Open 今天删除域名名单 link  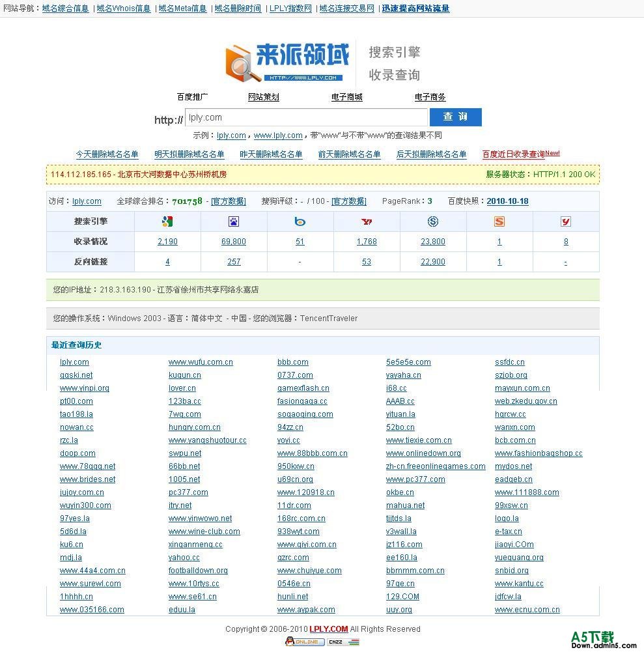coord(107,154)
